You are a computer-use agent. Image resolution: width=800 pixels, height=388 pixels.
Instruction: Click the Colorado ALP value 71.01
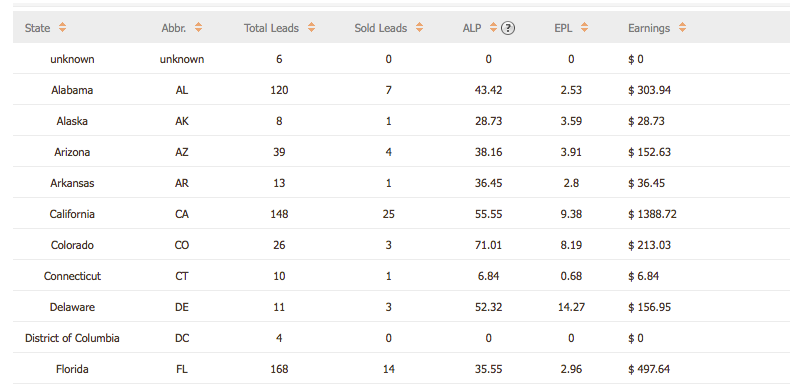tap(488, 245)
